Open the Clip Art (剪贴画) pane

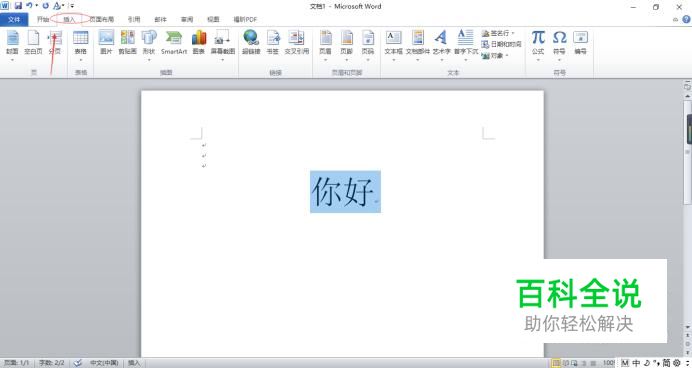click(128, 43)
